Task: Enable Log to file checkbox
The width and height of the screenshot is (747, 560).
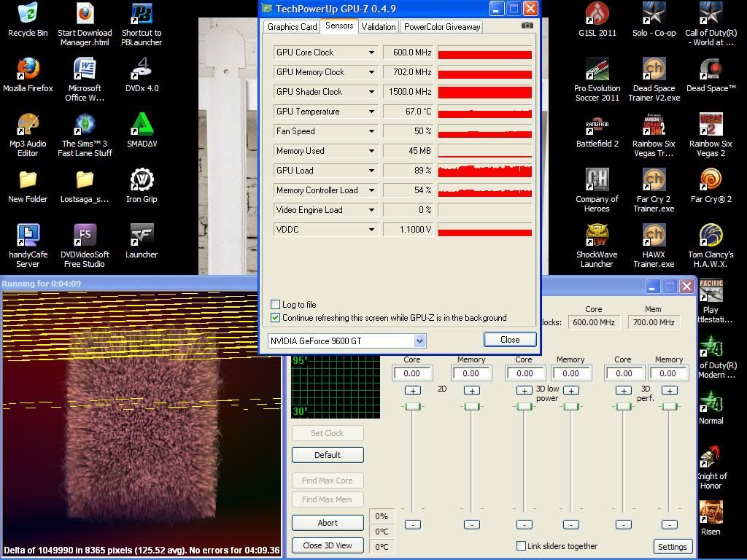Action: tap(275, 304)
